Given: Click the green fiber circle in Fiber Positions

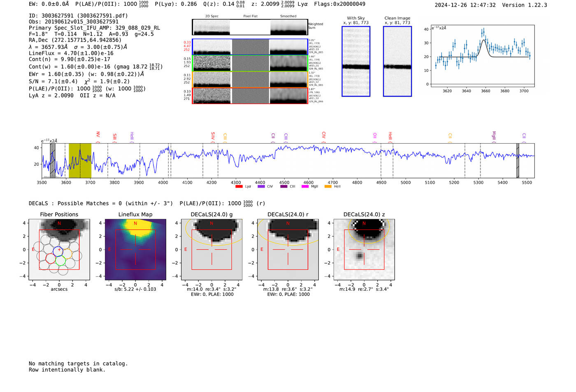Looking at the screenshot, I should (x=60, y=260).
